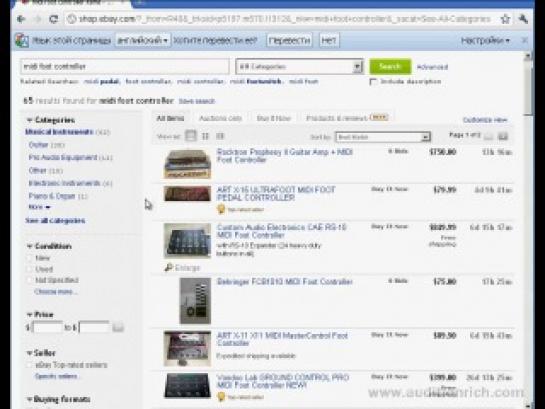Click the green Search button
Image resolution: width=545 pixels, height=409 pixels.
pyautogui.click(x=390, y=66)
